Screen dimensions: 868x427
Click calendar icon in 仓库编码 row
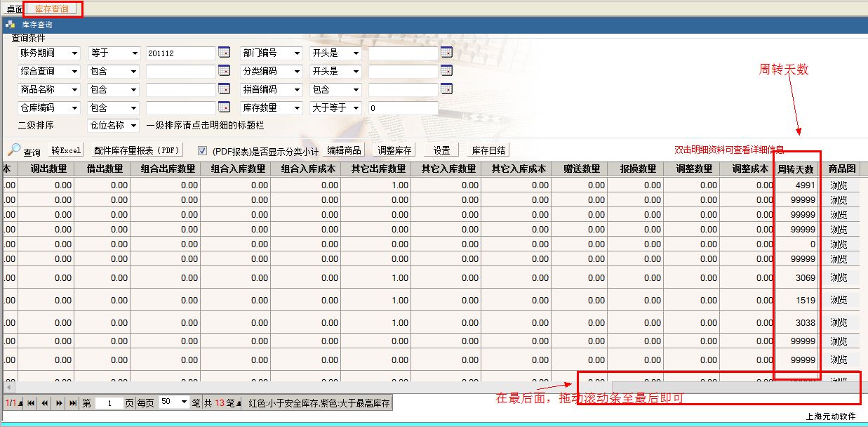click(224, 107)
